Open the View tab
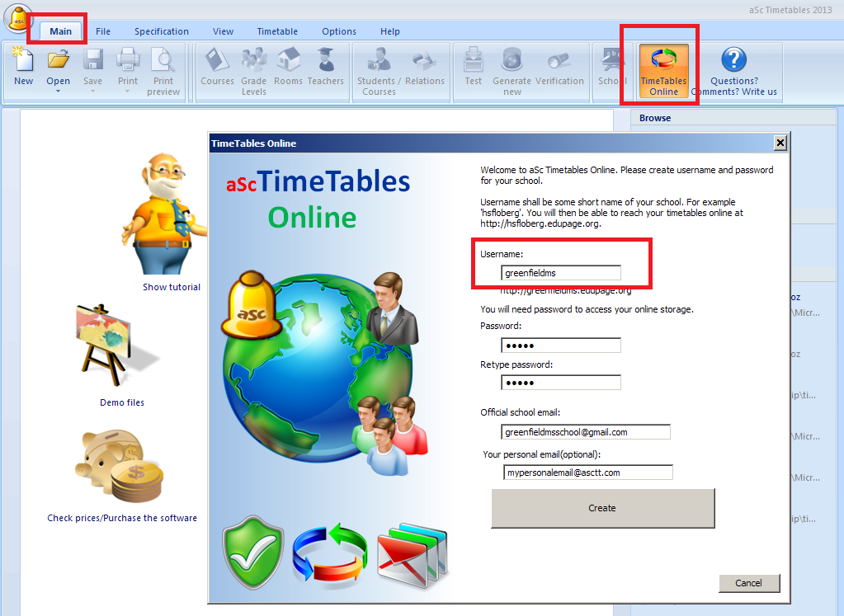844x616 pixels. 223,31
